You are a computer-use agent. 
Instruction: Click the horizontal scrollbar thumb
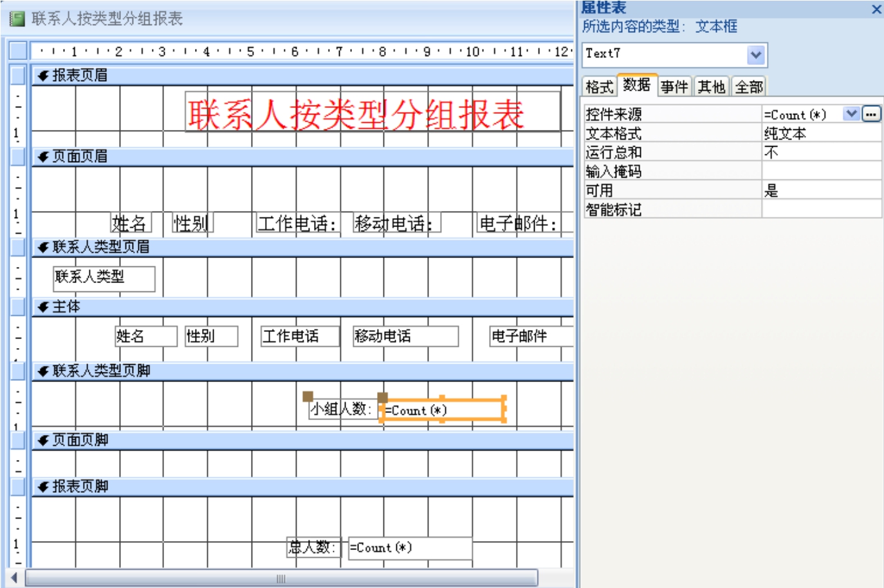coord(281,578)
